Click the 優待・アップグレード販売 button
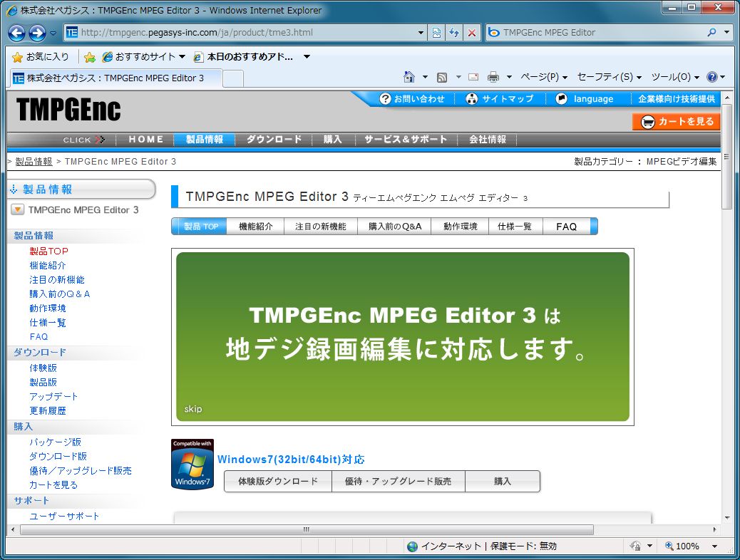740x560 pixels. tap(399, 481)
